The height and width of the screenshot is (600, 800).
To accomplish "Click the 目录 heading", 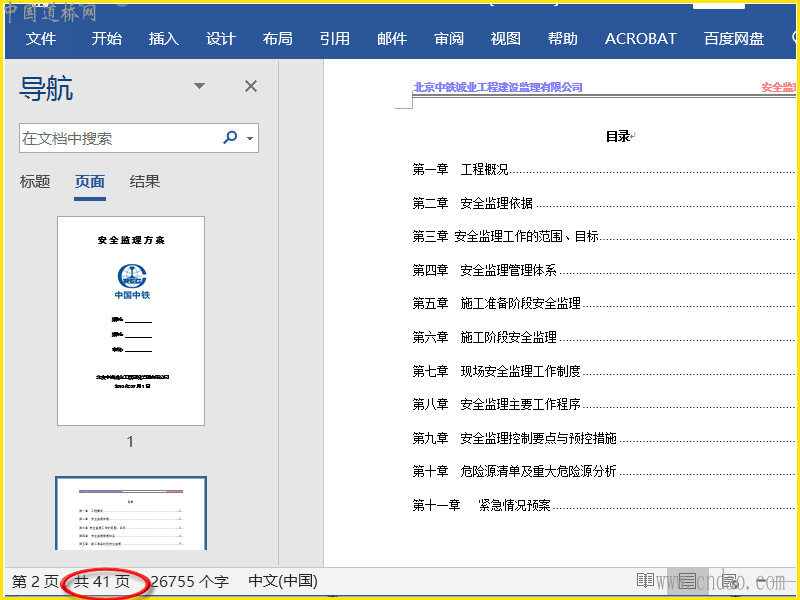I will [x=618, y=136].
